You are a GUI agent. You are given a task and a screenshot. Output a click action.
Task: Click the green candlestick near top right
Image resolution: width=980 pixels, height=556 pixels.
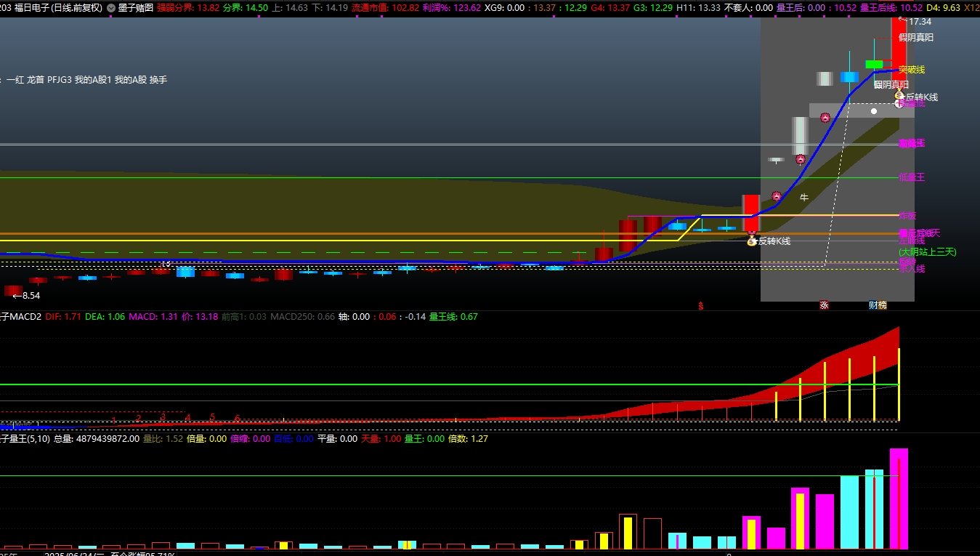(x=874, y=64)
